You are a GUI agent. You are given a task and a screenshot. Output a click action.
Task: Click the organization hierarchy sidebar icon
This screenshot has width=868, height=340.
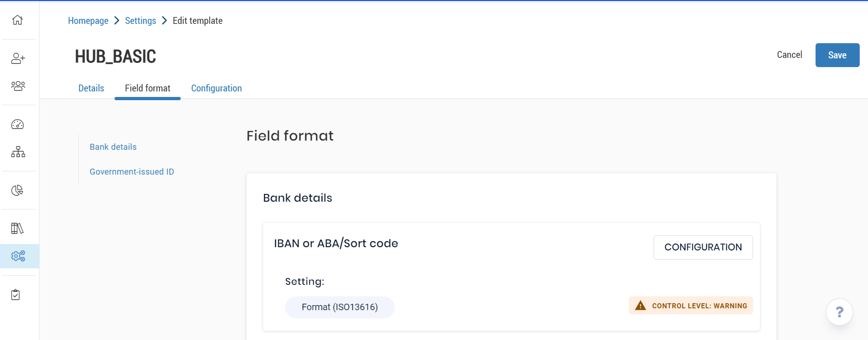point(18,152)
